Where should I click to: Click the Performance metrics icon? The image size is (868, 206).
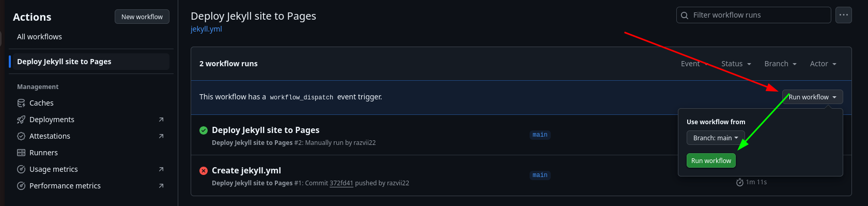point(21,186)
